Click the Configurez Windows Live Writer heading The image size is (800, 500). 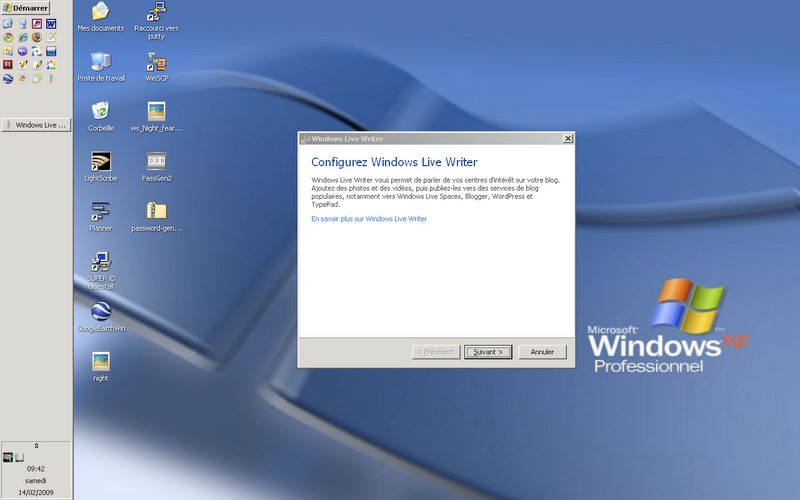pos(394,162)
